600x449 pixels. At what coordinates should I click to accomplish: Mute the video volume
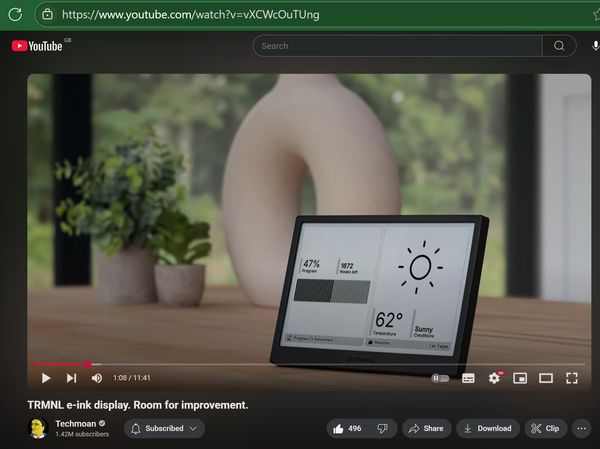coord(97,378)
